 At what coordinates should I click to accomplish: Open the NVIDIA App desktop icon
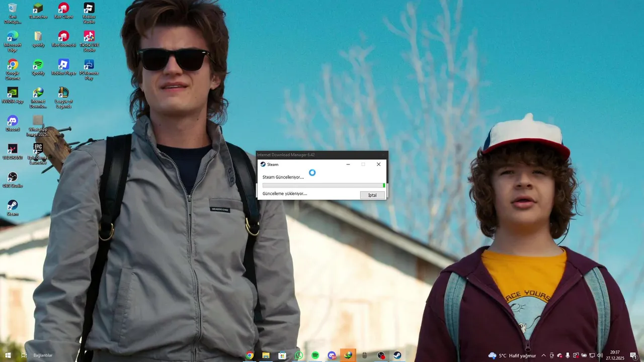pyautogui.click(x=13, y=96)
